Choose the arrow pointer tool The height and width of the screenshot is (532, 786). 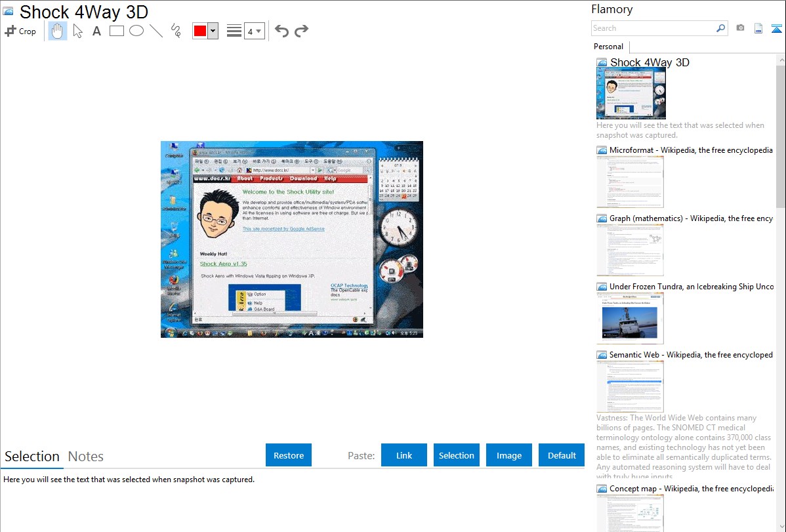coord(77,31)
